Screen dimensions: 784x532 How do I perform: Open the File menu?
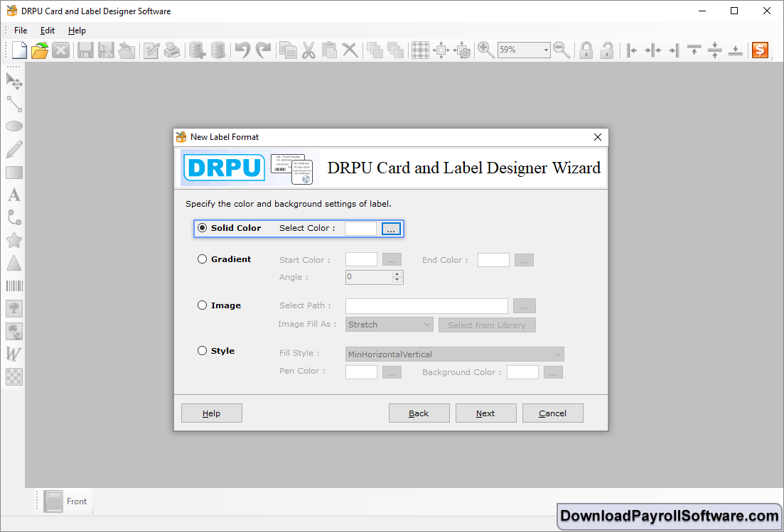pyautogui.click(x=21, y=31)
